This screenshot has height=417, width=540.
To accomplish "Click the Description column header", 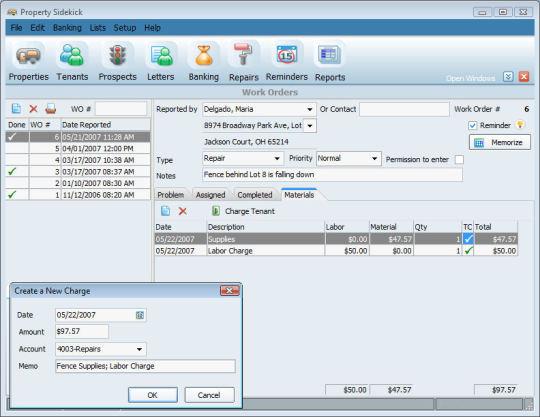I will tap(266, 227).
